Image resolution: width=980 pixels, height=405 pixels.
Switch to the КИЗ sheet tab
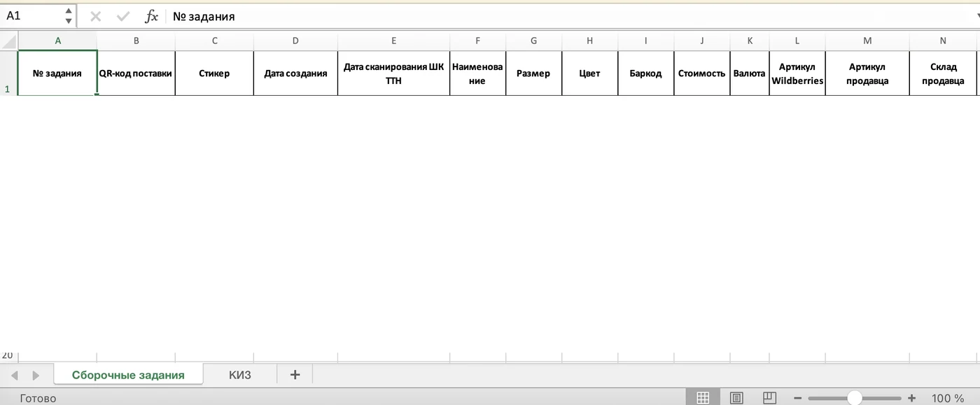click(x=240, y=375)
